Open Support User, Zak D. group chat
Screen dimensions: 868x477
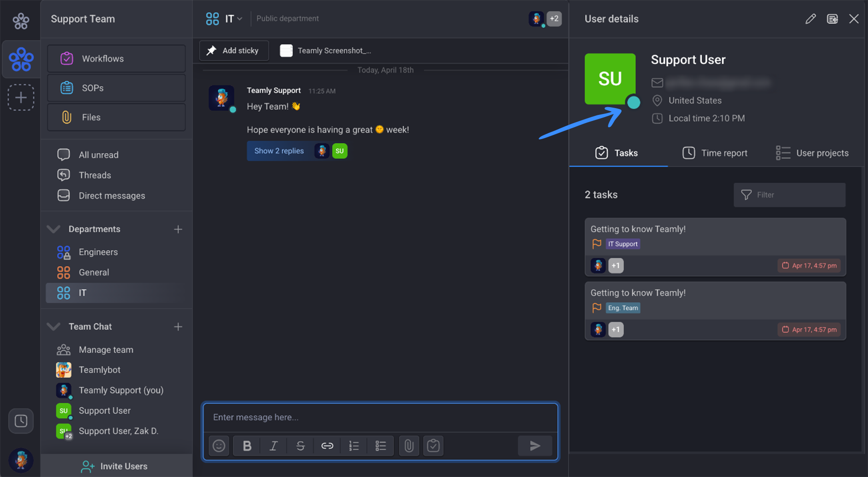(118, 431)
